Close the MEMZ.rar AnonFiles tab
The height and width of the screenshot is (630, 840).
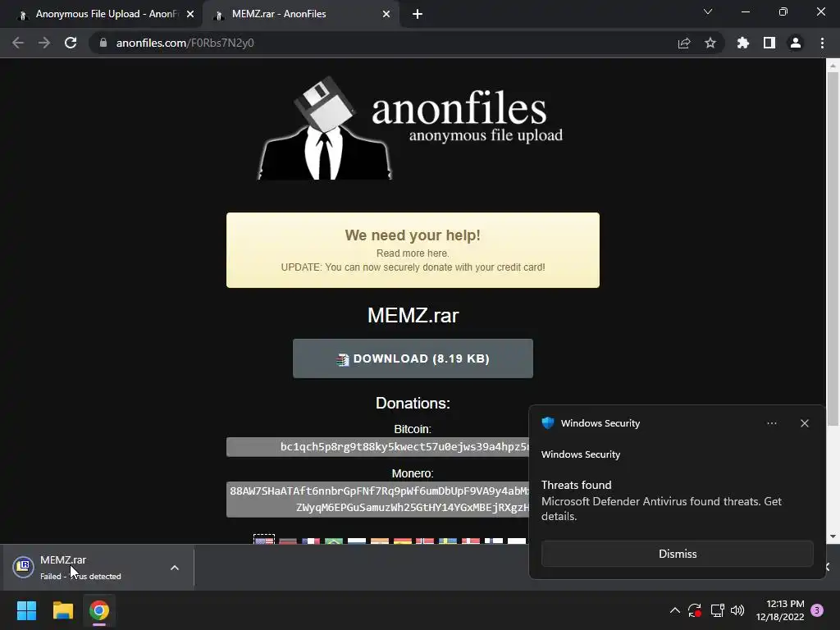tap(386, 14)
